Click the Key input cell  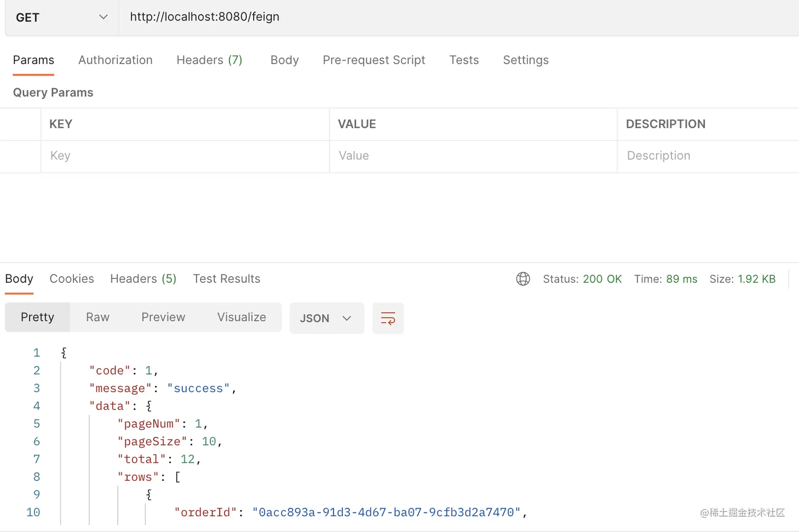point(185,156)
